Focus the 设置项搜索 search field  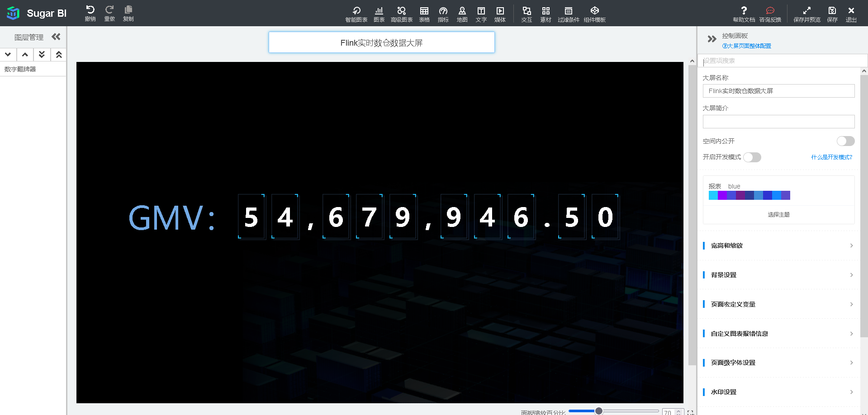click(x=783, y=61)
